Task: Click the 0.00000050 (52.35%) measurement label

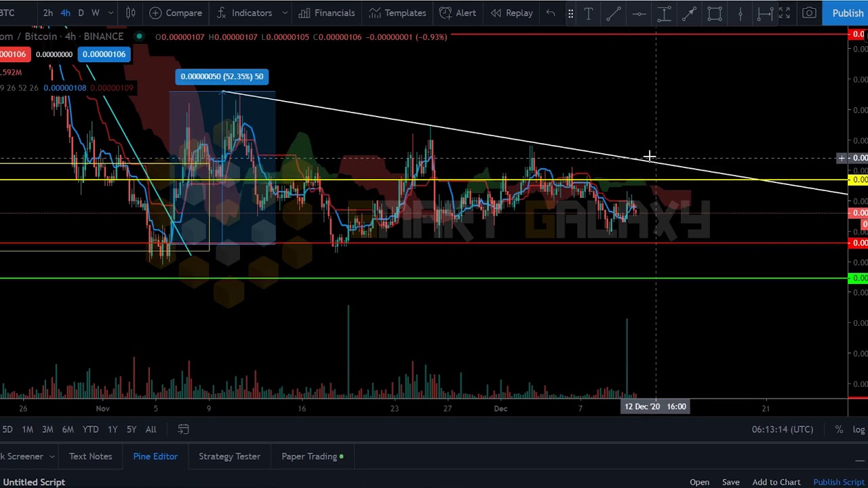Action: click(222, 77)
